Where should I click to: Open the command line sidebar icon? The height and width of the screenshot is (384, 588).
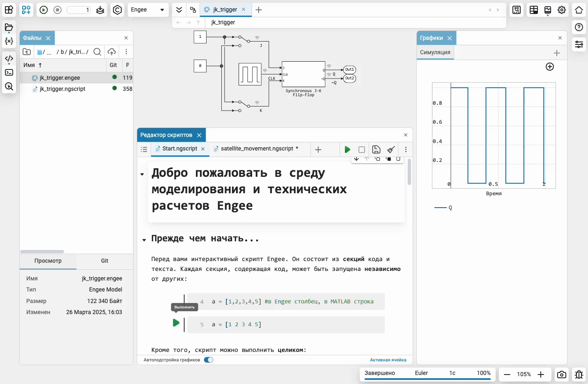tap(9, 72)
